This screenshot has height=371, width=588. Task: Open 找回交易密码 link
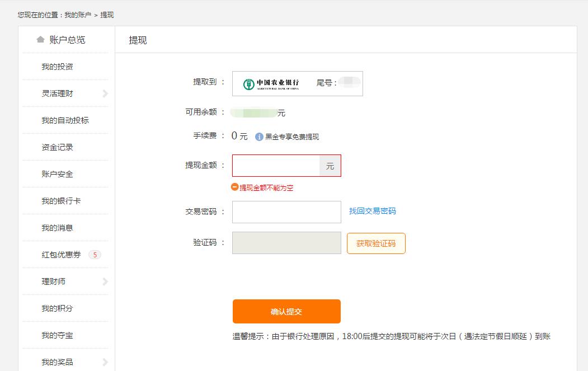pos(371,211)
